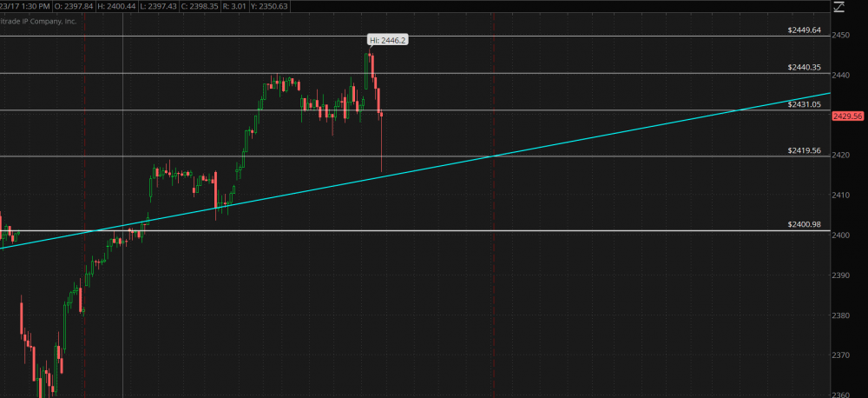Click the red dashed vertical time marker

click(x=493, y=261)
